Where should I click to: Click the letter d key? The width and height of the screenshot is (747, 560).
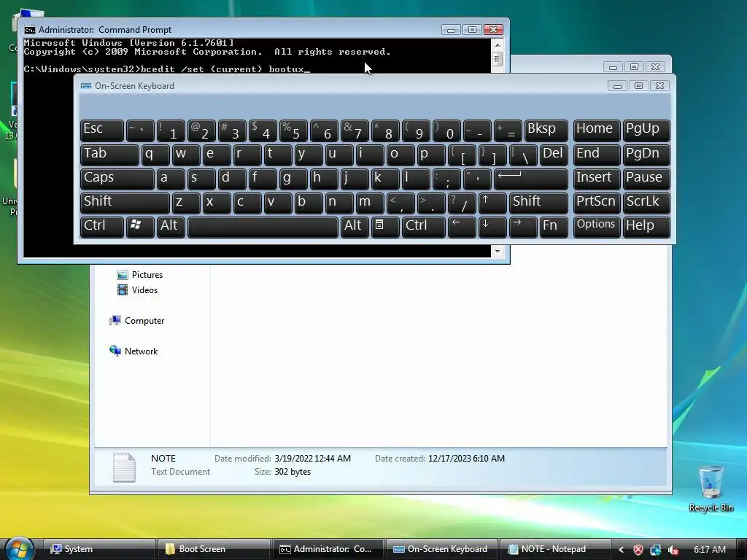pos(232,179)
